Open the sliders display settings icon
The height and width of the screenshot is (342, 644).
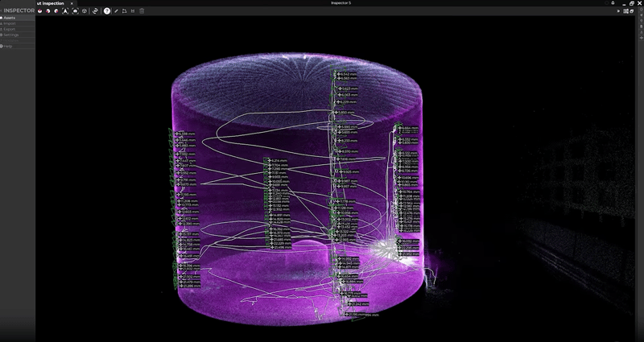626,11
